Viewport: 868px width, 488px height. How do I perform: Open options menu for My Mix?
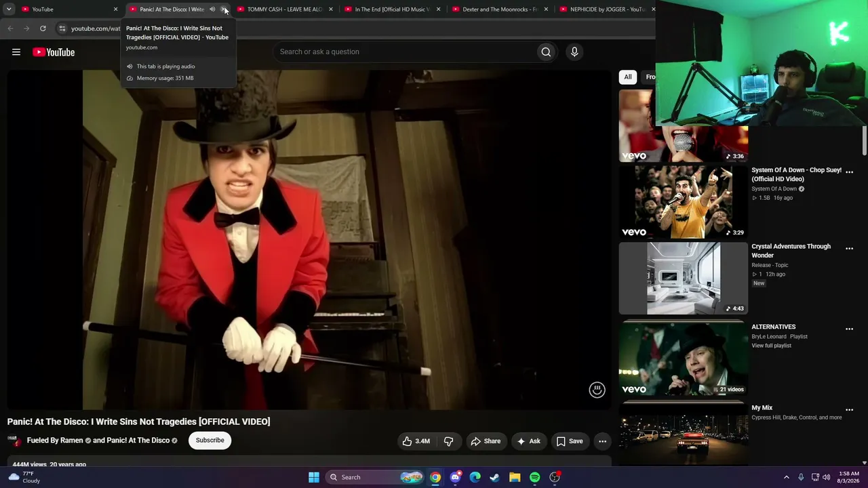849,410
